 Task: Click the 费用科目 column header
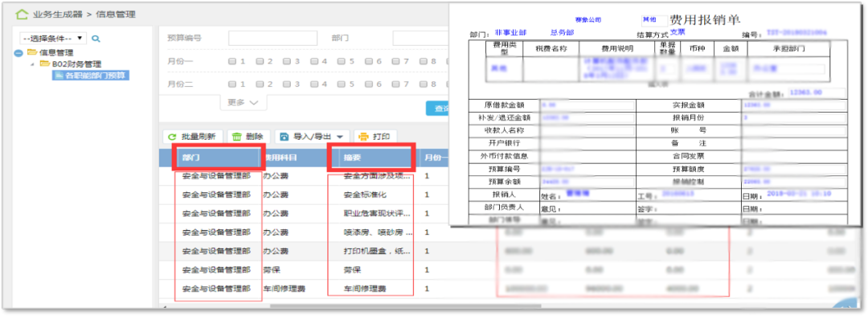pos(280,157)
